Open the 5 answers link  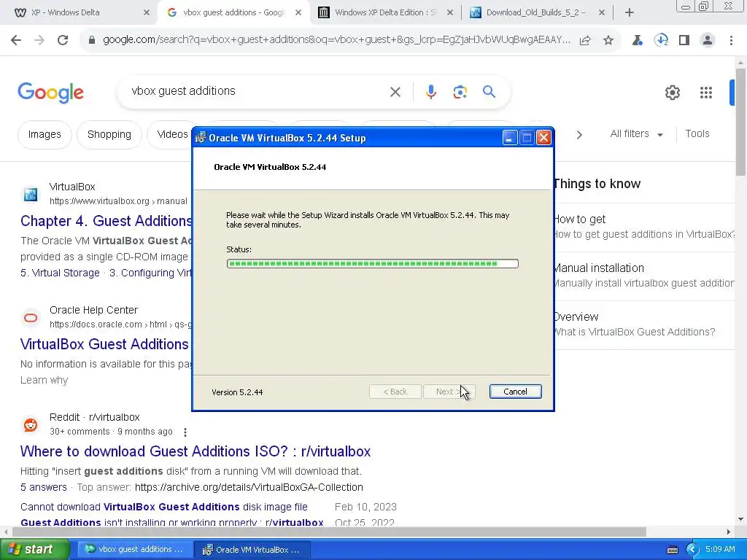coord(43,487)
